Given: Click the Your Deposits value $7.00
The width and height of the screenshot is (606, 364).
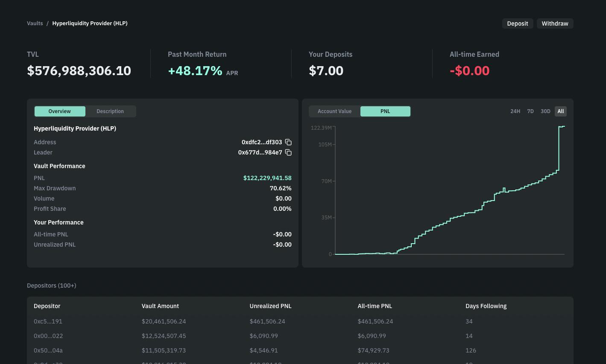Looking at the screenshot, I should (326, 71).
